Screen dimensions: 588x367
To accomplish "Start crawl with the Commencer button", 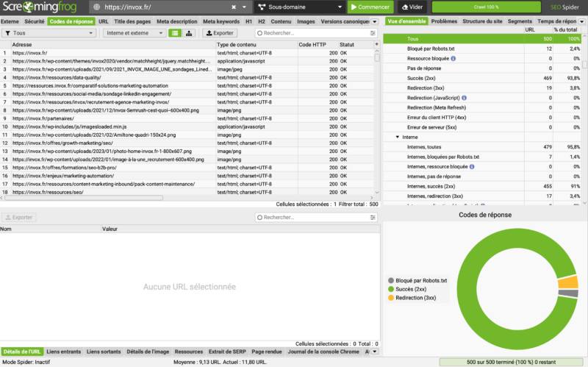I will pyautogui.click(x=370, y=7).
